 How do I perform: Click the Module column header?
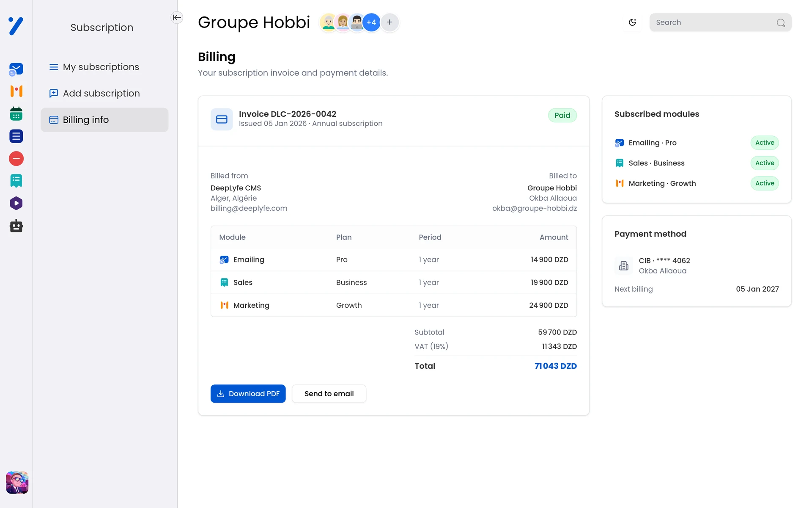pos(232,237)
